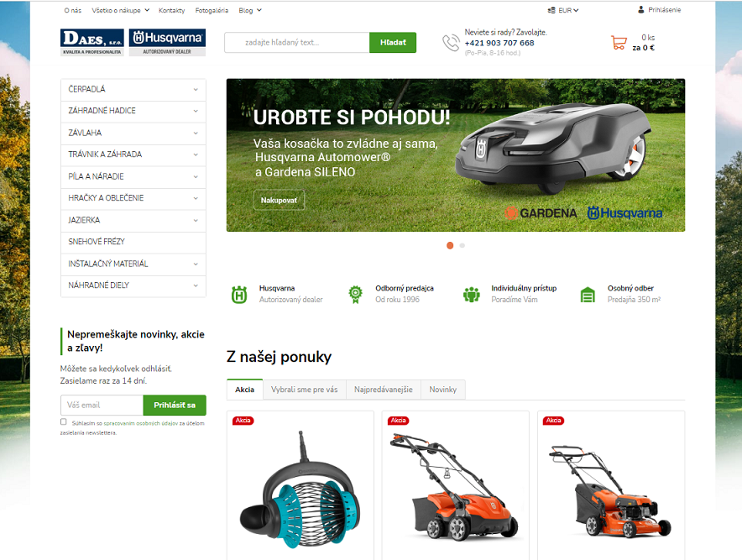Click the red Akcia badge on first product
The height and width of the screenshot is (560, 742).
(243, 421)
